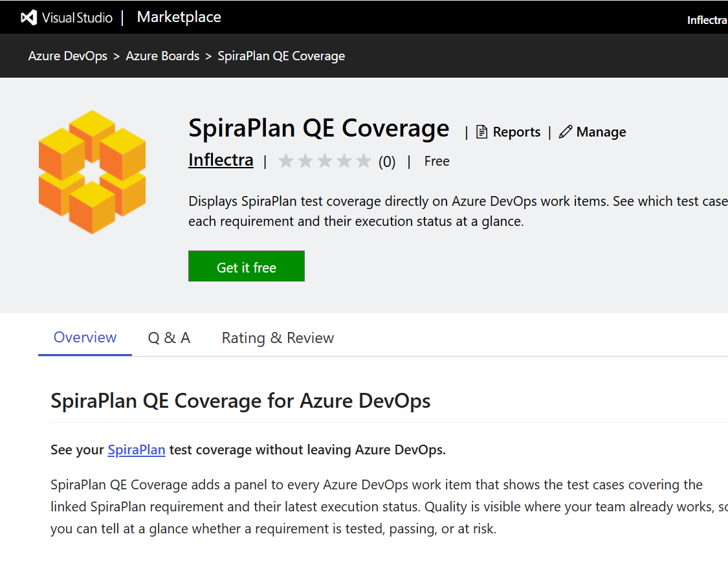The width and height of the screenshot is (728, 578).
Task: Click the Manage pencil icon
Action: coord(565,132)
